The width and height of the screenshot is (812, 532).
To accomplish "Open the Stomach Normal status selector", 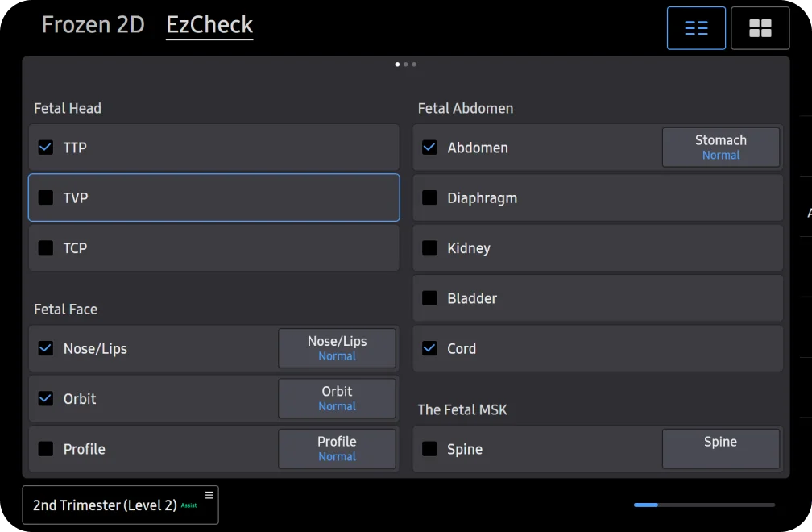I will tap(720, 148).
